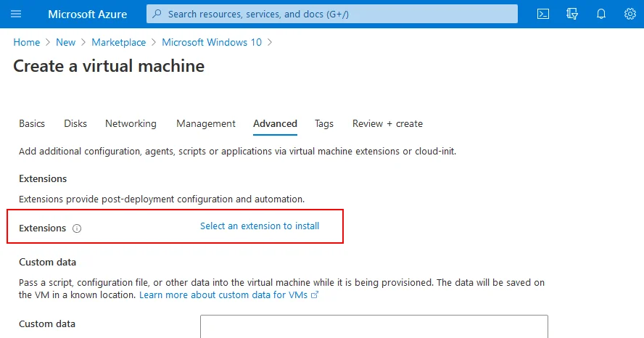Viewport: 644px width, 338px height.
Task: Click the bold Custom data section heading
Action: coord(48,262)
